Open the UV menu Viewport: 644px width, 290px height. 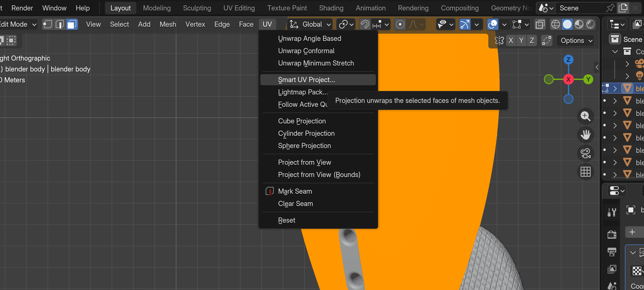[267, 24]
